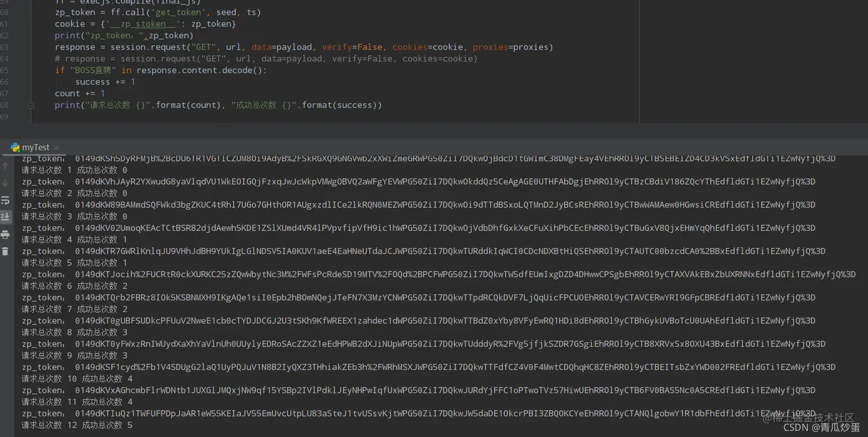Viewport: 868px width, 437px height.
Task: Click the line beginning 'cookie = {'
Action: pyautogui.click(x=145, y=24)
